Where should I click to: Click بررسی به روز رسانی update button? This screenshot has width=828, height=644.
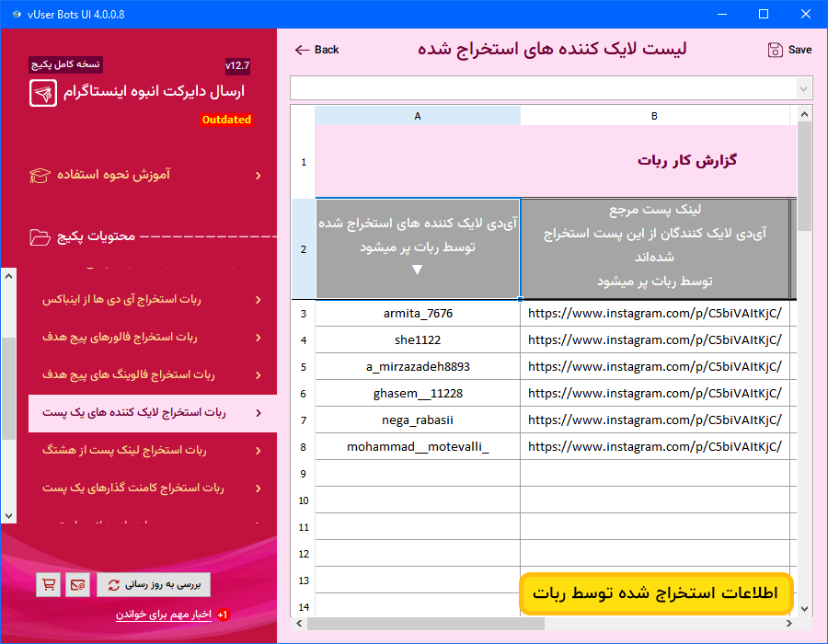click(x=154, y=585)
